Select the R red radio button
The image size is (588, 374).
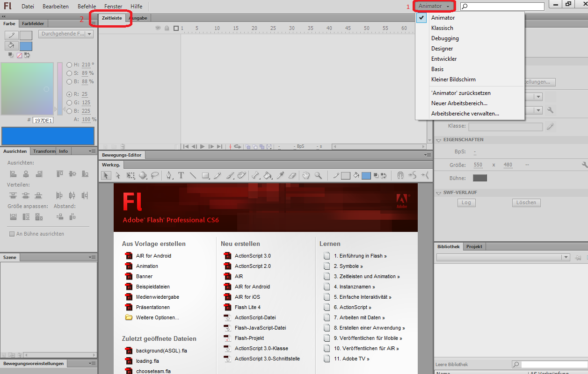pyautogui.click(x=69, y=94)
